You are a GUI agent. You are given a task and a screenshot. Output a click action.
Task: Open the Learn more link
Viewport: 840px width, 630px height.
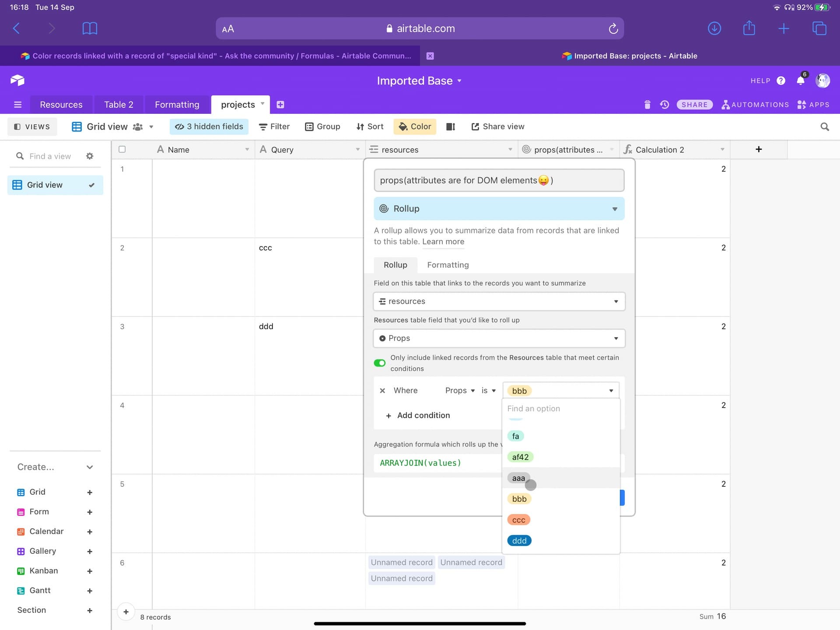[443, 242]
